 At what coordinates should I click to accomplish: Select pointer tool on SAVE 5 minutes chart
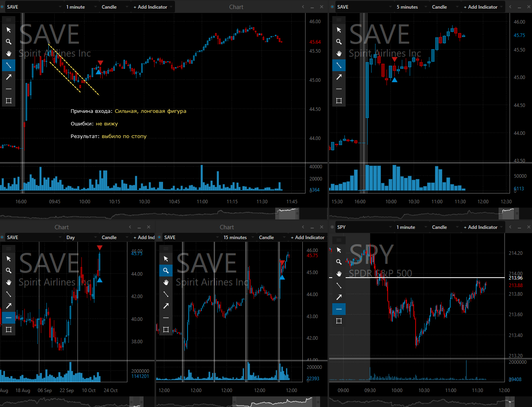point(339,30)
